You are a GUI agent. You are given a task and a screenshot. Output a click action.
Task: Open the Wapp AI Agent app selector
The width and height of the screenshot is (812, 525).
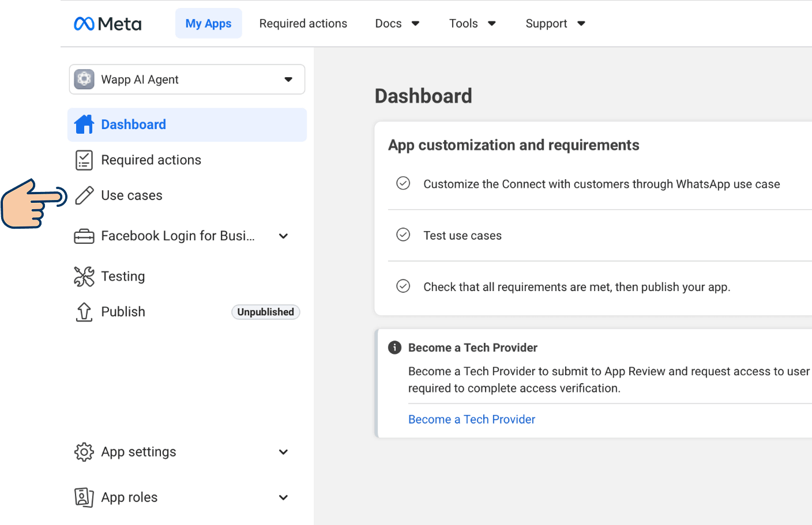click(187, 80)
